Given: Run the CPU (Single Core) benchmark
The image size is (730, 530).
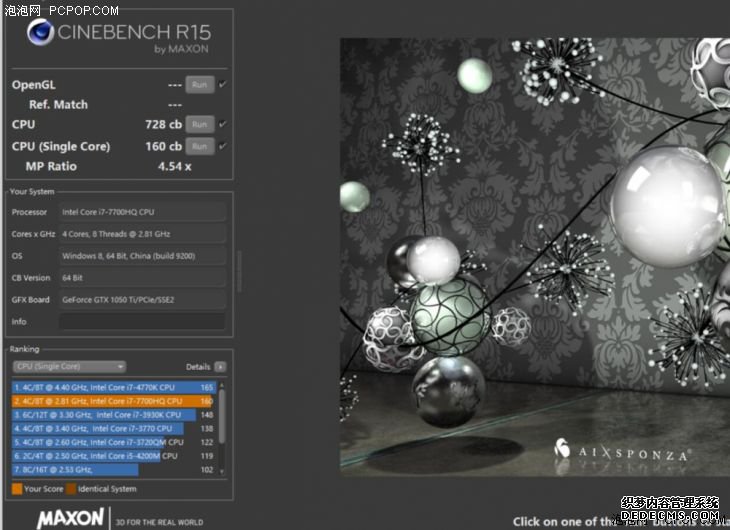Looking at the screenshot, I should click(200, 146).
